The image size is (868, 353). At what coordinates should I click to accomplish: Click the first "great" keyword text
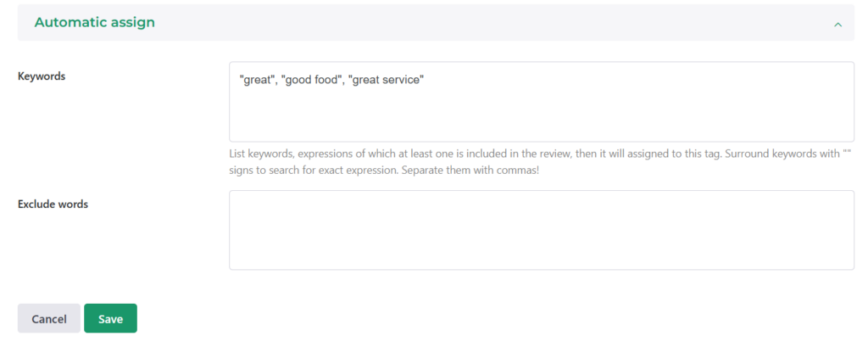point(257,80)
